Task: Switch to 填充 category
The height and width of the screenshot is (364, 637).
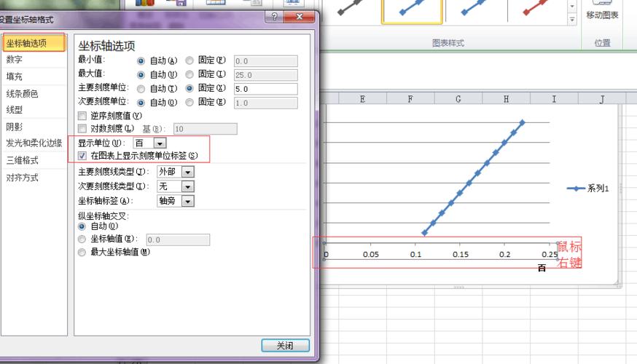Action: click(x=15, y=76)
